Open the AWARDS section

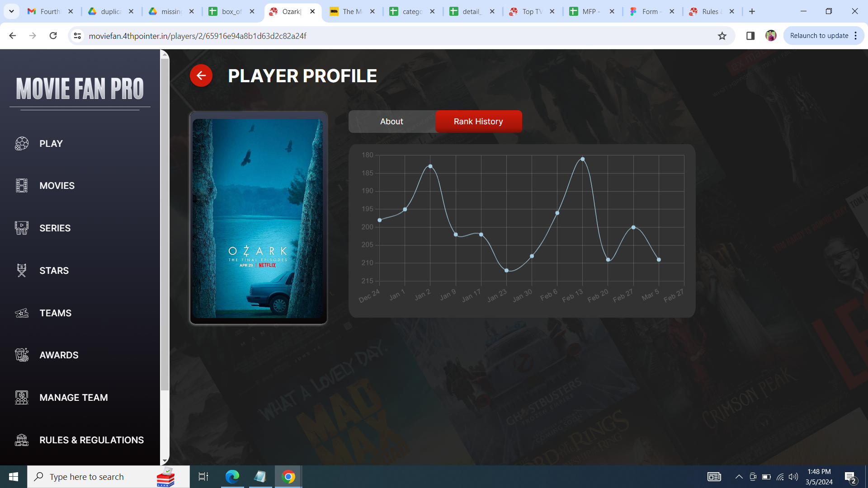pyautogui.click(x=59, y=355)
